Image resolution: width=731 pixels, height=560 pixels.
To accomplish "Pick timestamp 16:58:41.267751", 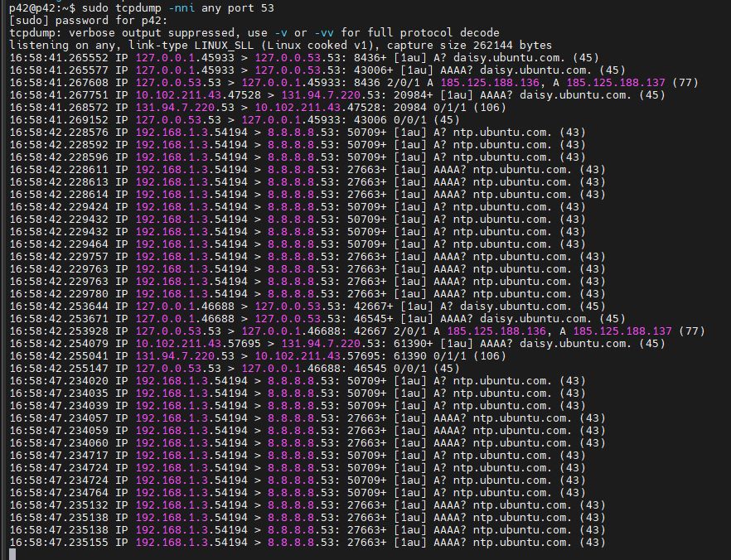I will 59,95.
